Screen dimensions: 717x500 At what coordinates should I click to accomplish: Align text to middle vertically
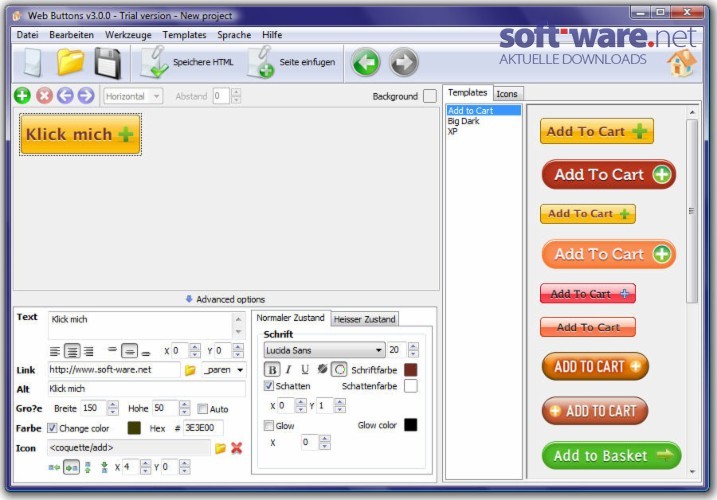click(x=129, y=351)
